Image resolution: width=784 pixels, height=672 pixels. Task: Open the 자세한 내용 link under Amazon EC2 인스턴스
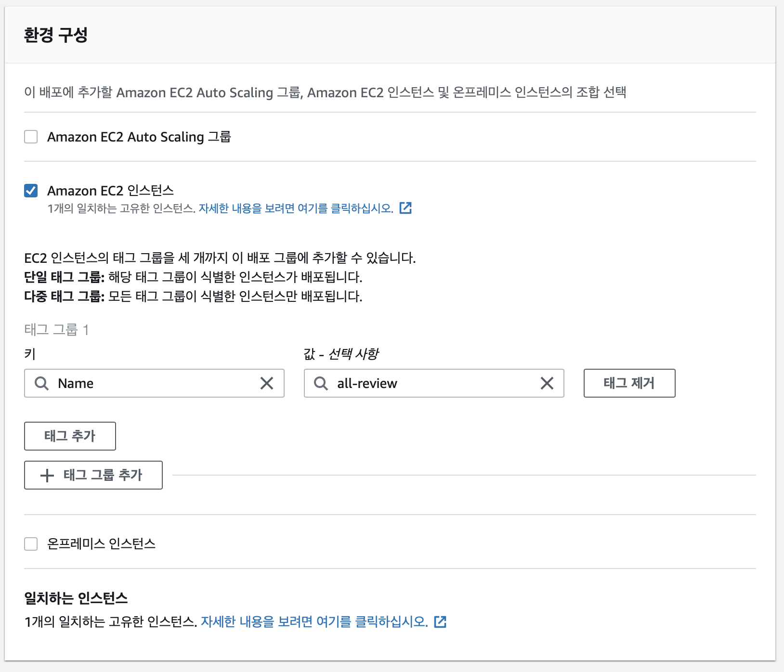[x=296, y=208]
